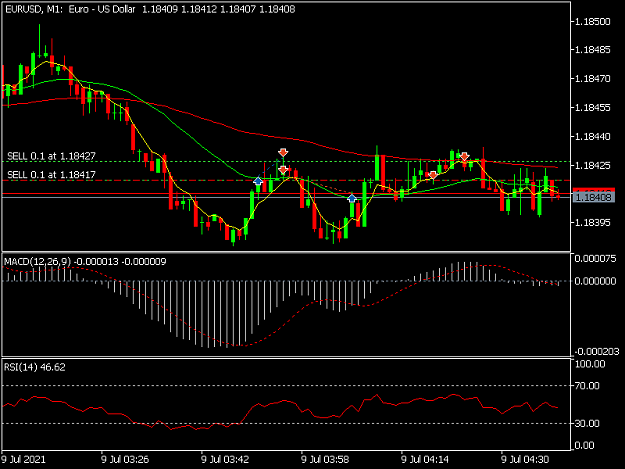
Task: Click the 1.18440 price scale label
Action: (x=592, y=137)
